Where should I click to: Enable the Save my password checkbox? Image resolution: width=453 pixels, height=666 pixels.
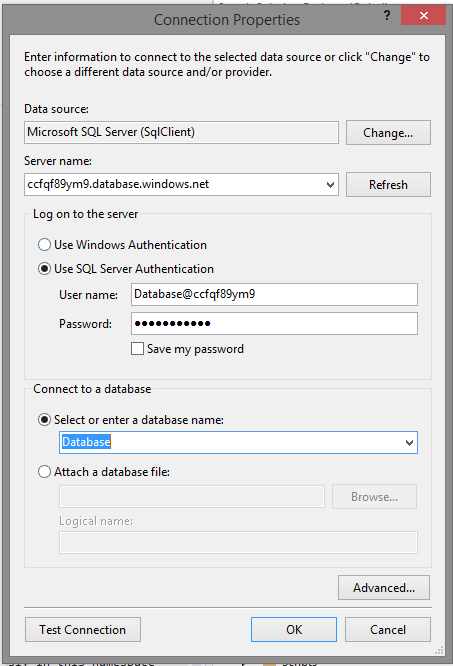coord(137,349)
